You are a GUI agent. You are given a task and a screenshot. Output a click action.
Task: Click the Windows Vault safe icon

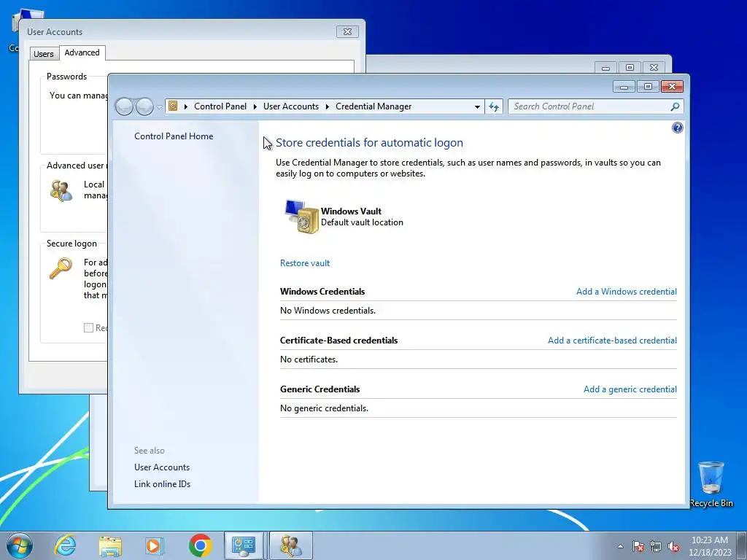(302, 217)
